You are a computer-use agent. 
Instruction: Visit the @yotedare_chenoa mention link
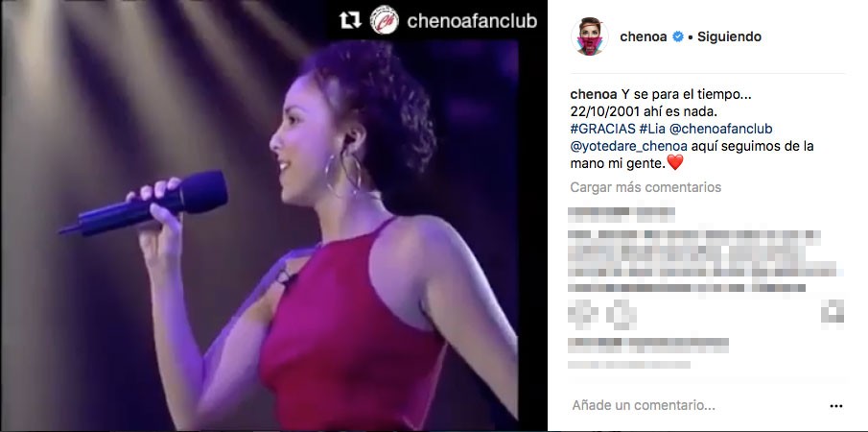pyautogui.click(x=629, y=146)
